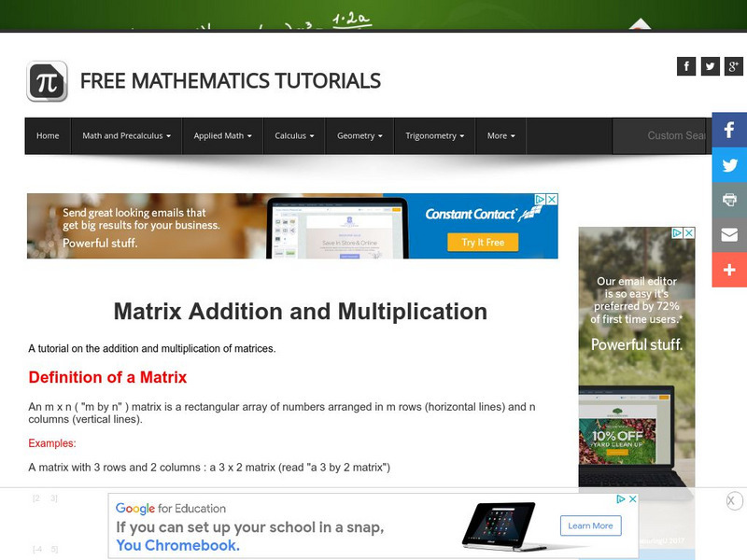The height and width of the screenshot is (560, 747).
Task: Click the Try It Free button
Action: click(483, 243)
